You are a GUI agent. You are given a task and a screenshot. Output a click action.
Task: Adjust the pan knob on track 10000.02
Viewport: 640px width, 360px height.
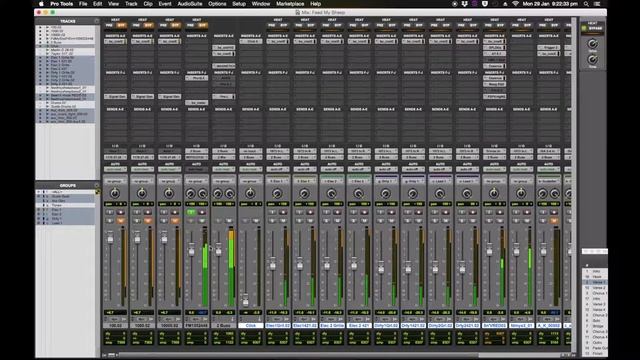click(169, 193)
